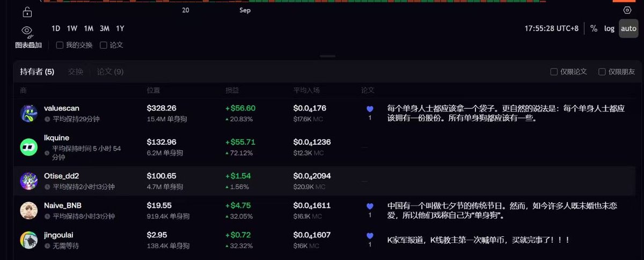
Task: Click the 17:55:28 UTC+8 clock
Action: click(x=552, y=28)
